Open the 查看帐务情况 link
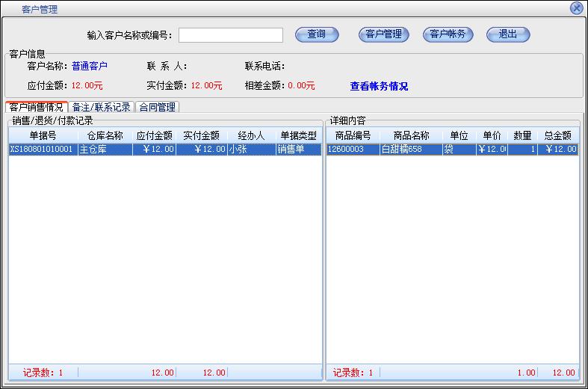588x389 pixels. coord(379,86)
